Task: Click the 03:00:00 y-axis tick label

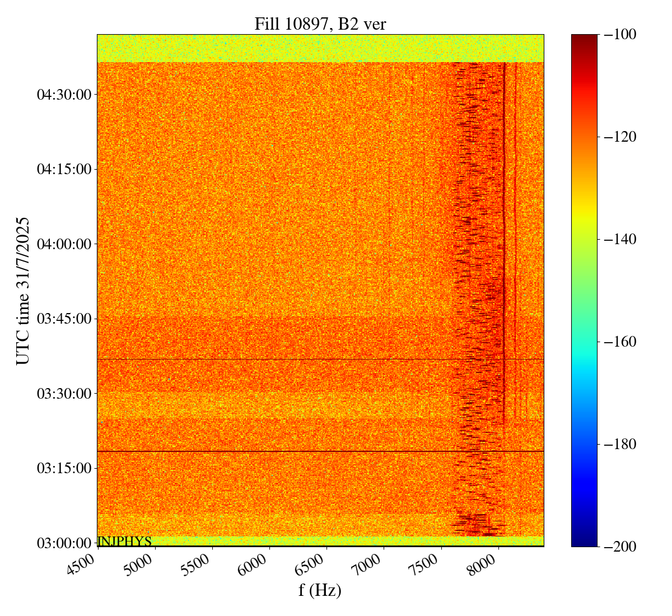Action: tap(64, 543)
